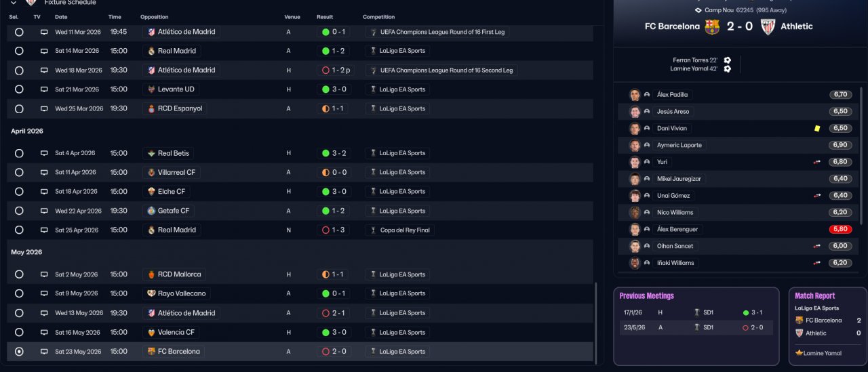Image resolution: width=868 pixels, height=372 pixels.
Task: Collapse the Fixture Schedule section chevron
Action: [x=14, y=3]
